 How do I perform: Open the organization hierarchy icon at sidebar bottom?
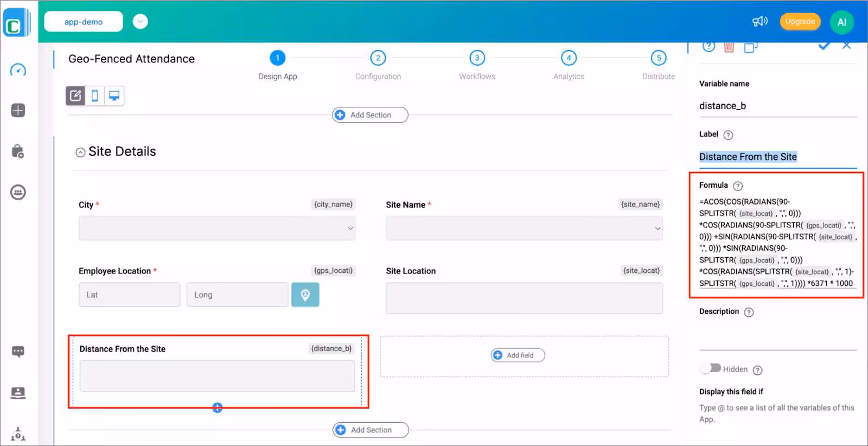point(18,434)
